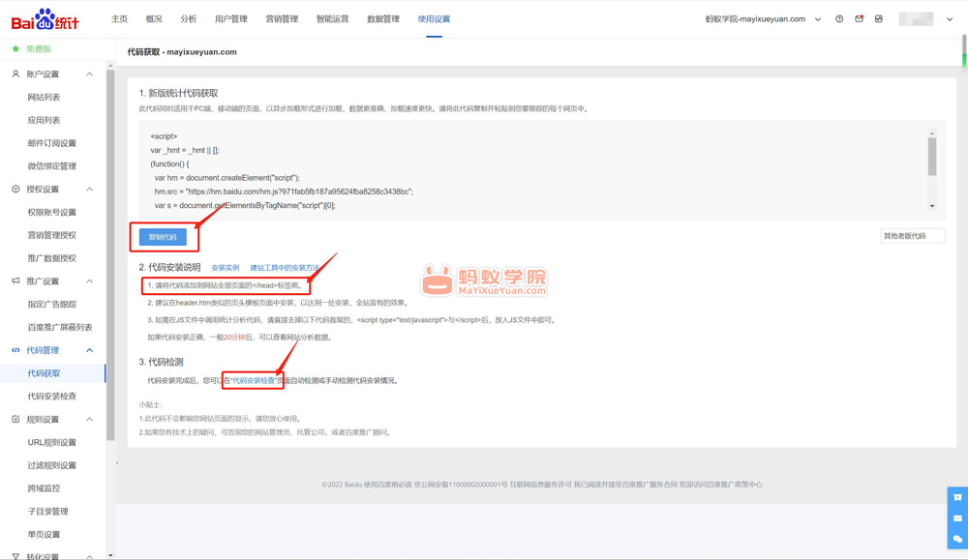The width and height of the screenshot is (968, 560).
Task: Open 指定广告跟踪 in the sidebar
Action: 52,304
